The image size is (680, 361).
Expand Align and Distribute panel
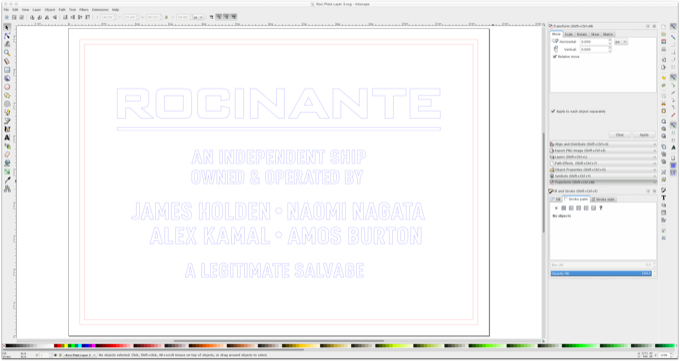[603, 144]
